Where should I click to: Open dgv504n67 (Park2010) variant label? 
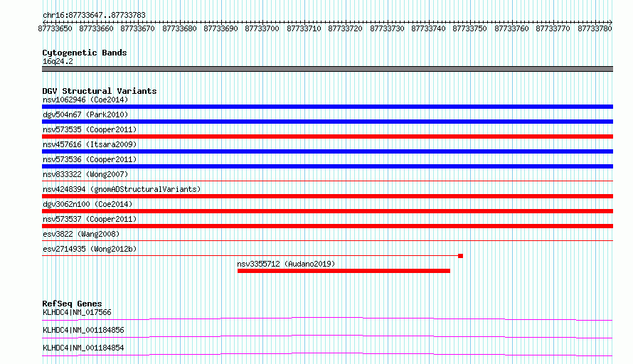(x=85, y=114)
